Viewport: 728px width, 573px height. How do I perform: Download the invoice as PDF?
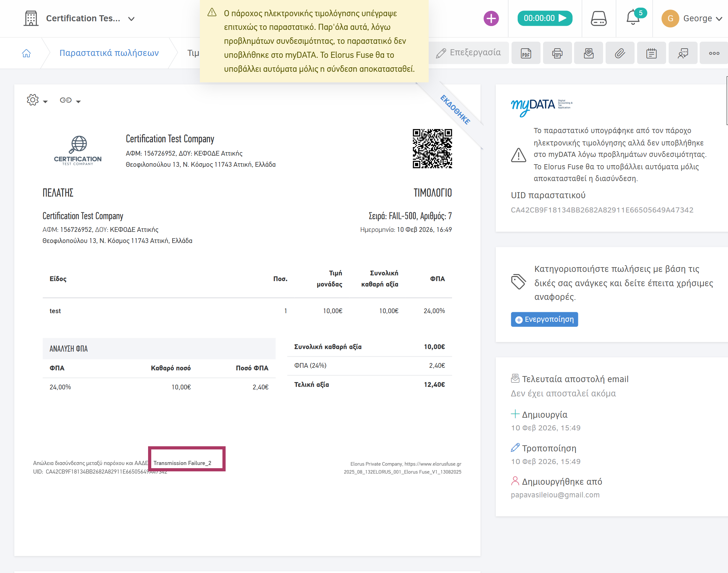click(x=526, y=53)
